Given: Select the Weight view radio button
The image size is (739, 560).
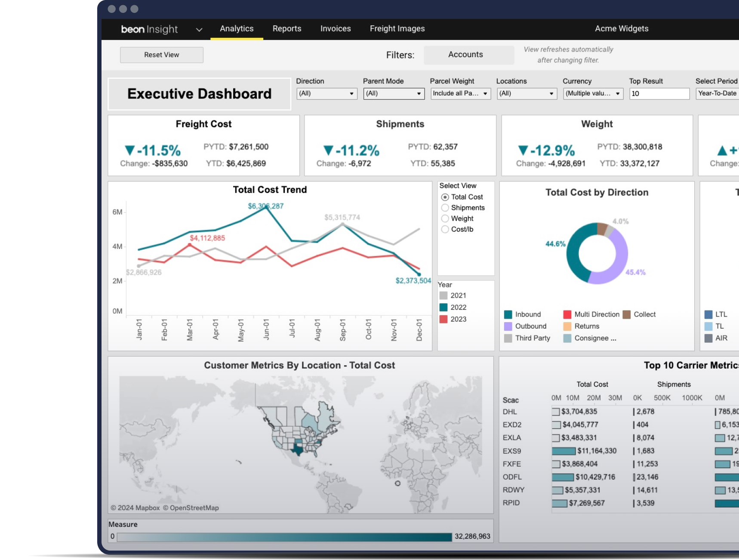Looking at the screenshot, I should pyautogui.click(x=445, y=218).
